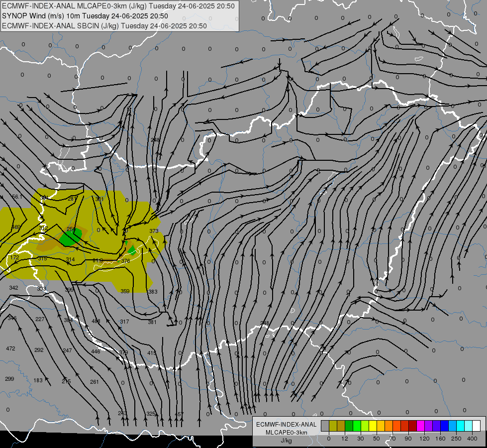Click the legend's MLCAPE0-3km label
Image resolution: width=487 pixels, height=448 pixels.
287,433
